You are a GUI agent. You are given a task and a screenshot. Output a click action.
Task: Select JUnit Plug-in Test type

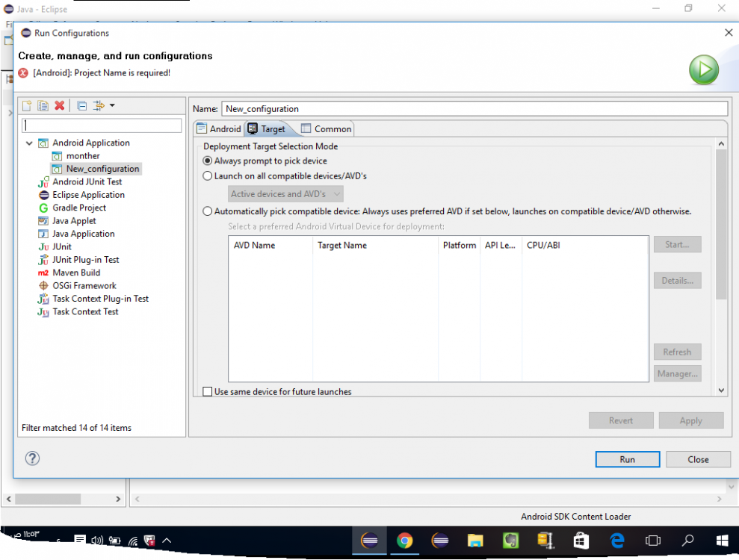tap(85, 260)
